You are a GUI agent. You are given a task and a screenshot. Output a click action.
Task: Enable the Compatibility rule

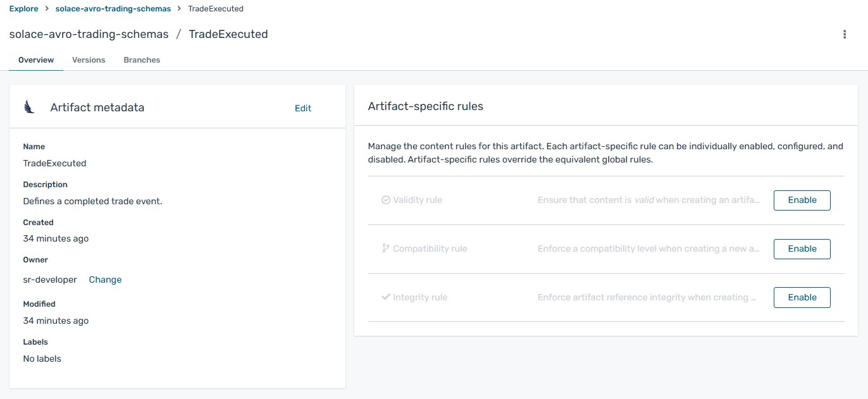pyautogui.click(x=802, y=249)
